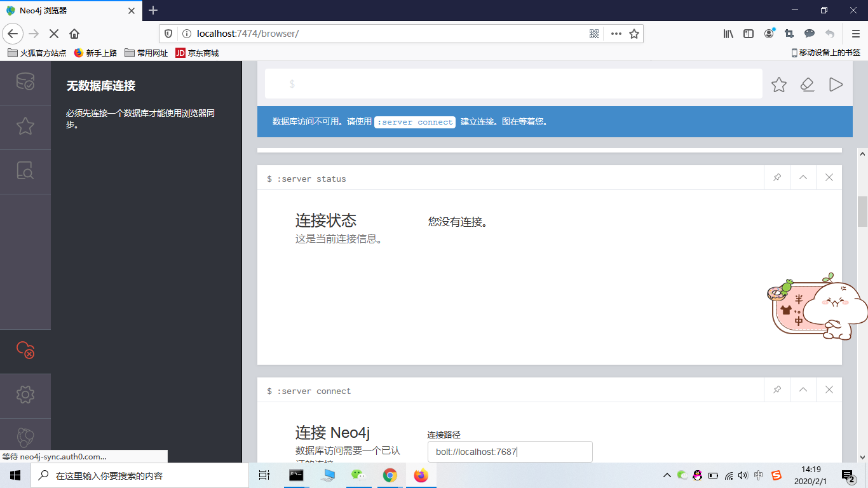The height and width of the screenshot is (488, 868).
Task: Show hidden system tray icons
Action: coord(667,475)
